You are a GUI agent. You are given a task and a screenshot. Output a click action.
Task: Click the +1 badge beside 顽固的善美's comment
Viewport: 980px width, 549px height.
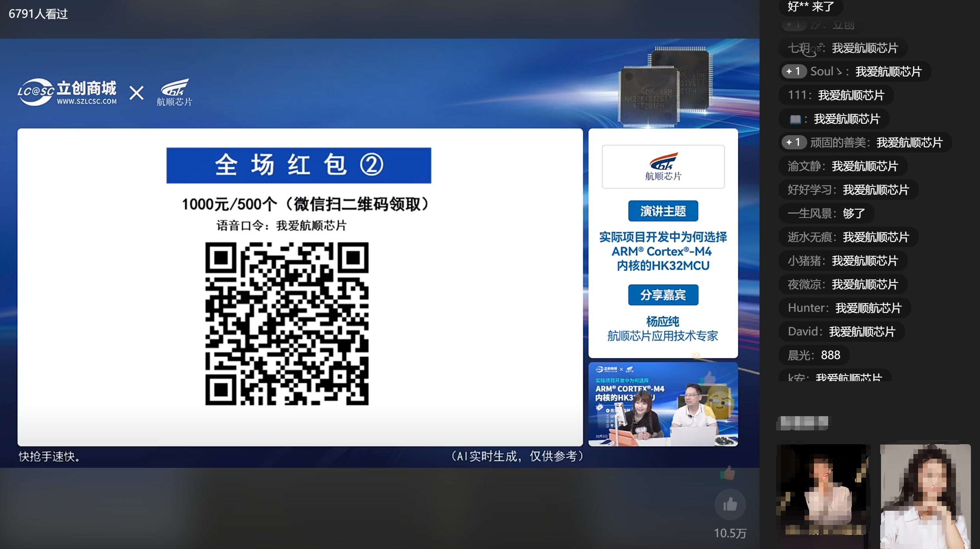793,142
